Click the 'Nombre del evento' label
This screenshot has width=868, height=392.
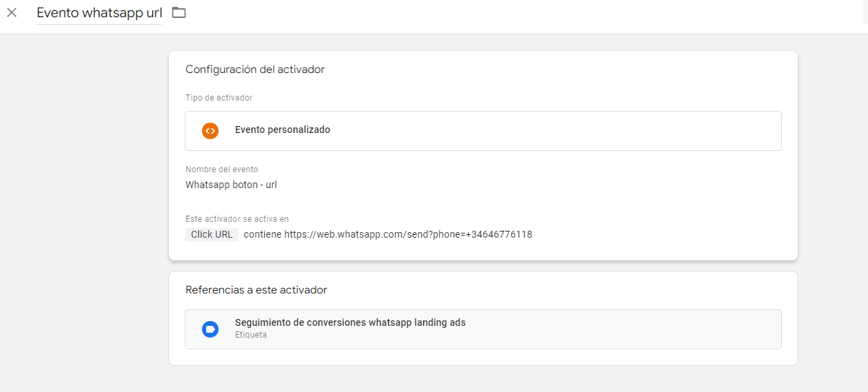(221, 169)
